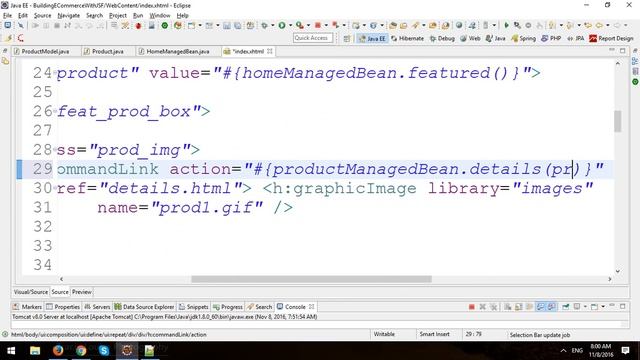Screen dimensions: 640x360
Task: Click the horizontal editor scrollbar thumb
Action: pos(311,279)
